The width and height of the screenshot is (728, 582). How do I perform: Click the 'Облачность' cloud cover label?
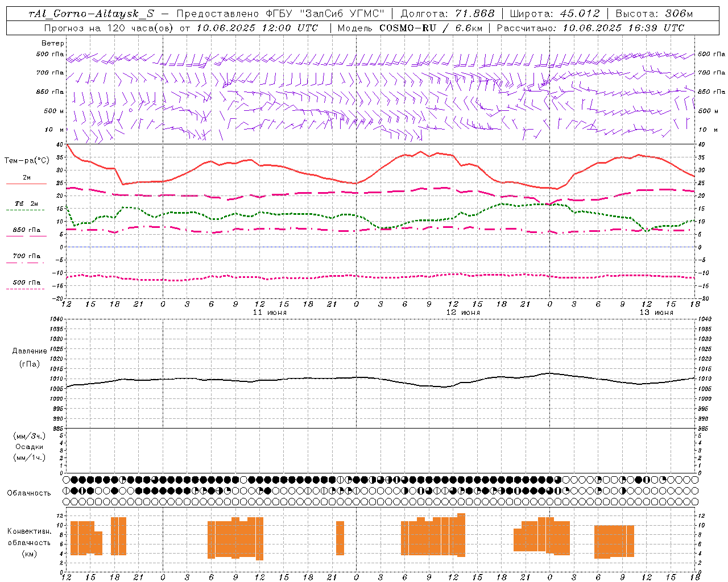click(29, 493)
